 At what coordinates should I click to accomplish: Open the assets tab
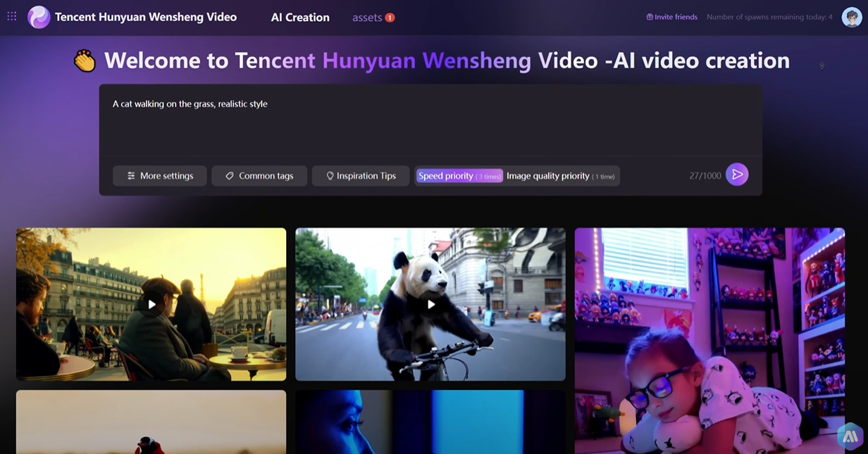point(367,18)
